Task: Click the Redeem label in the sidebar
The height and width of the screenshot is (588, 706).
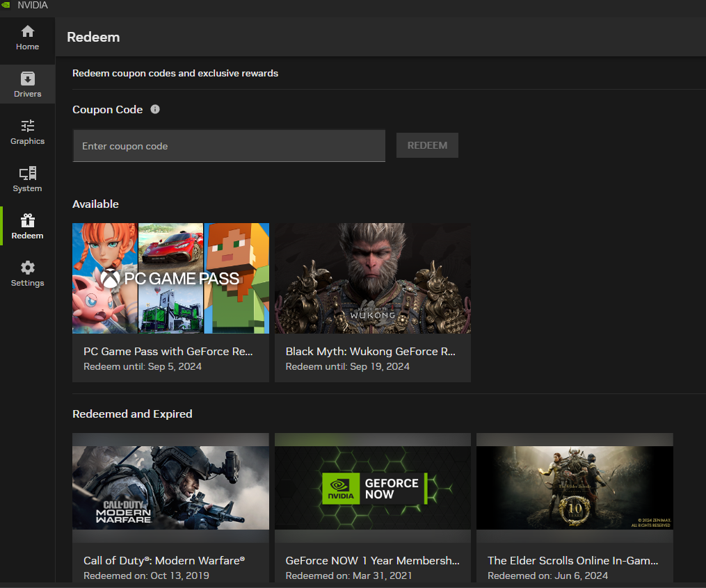Action: tap(27, 236)
